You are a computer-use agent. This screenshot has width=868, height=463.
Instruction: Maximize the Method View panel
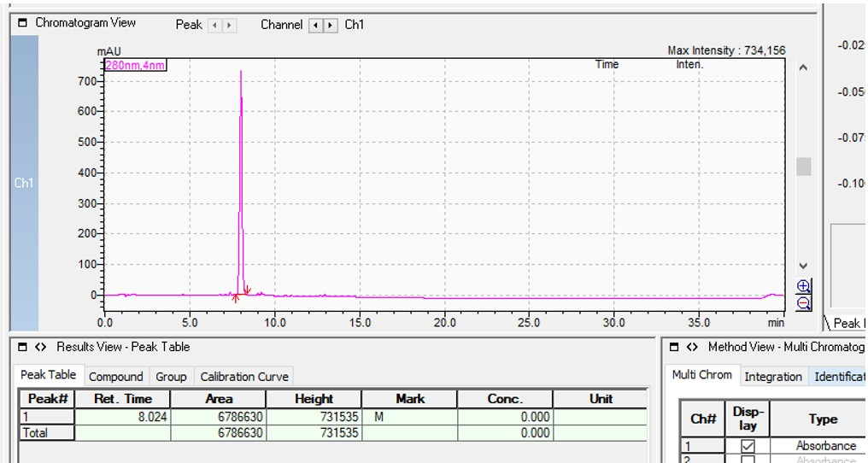[x=675, y=347]
